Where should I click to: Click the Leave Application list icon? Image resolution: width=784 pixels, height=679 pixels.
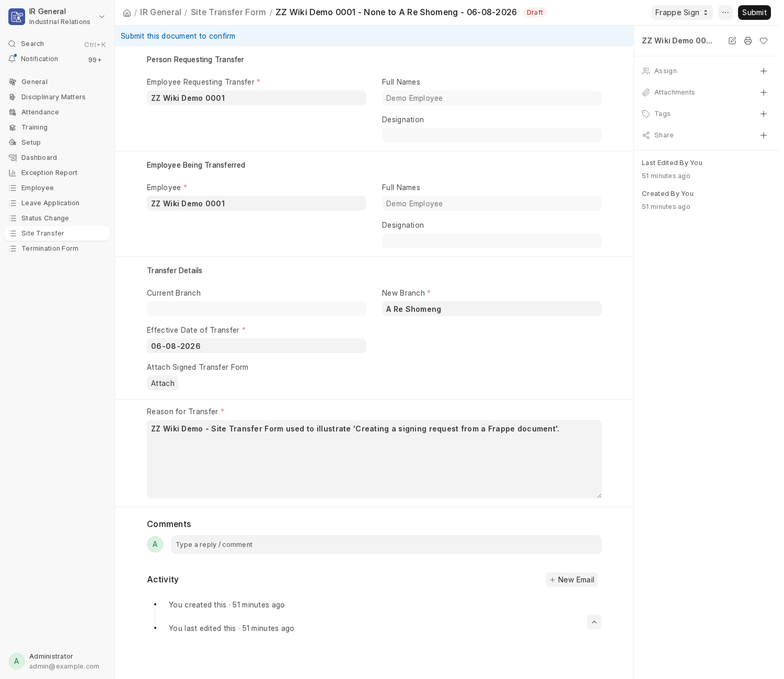[x=13, y=203]
